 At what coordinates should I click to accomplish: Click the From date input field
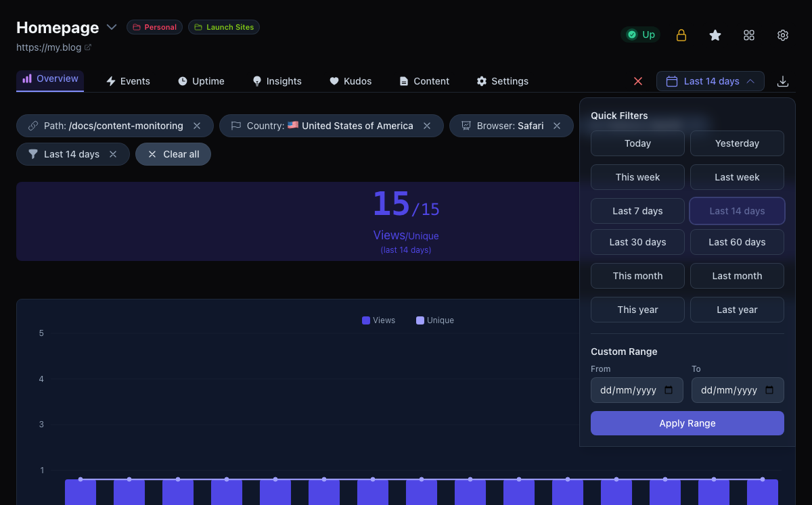point(637,390)
